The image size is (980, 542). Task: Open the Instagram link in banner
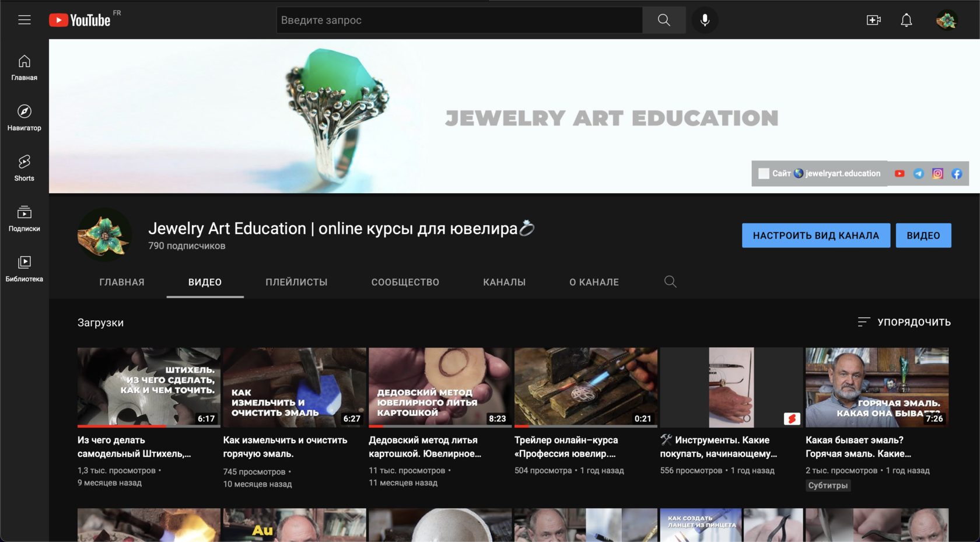point(937,174)
